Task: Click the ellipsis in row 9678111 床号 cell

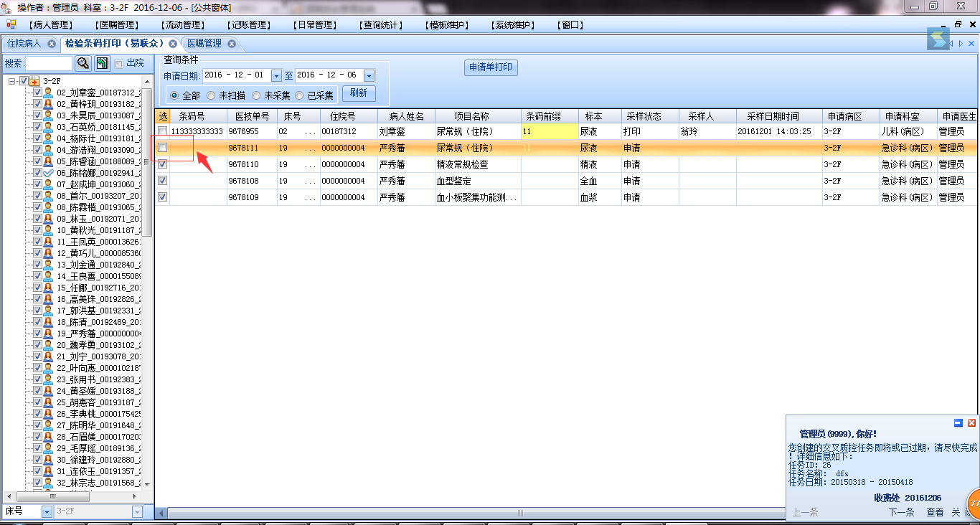Action: click(310, 148)
